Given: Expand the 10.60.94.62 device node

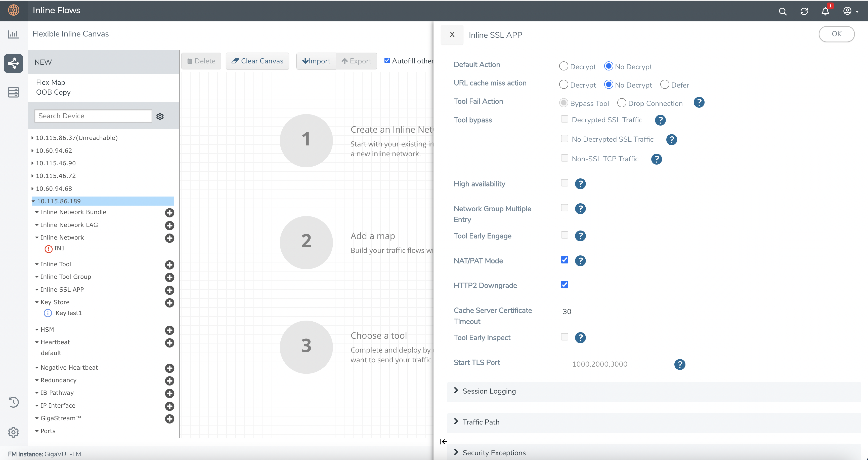Looking at the screenshot, I should coord(33,151).
